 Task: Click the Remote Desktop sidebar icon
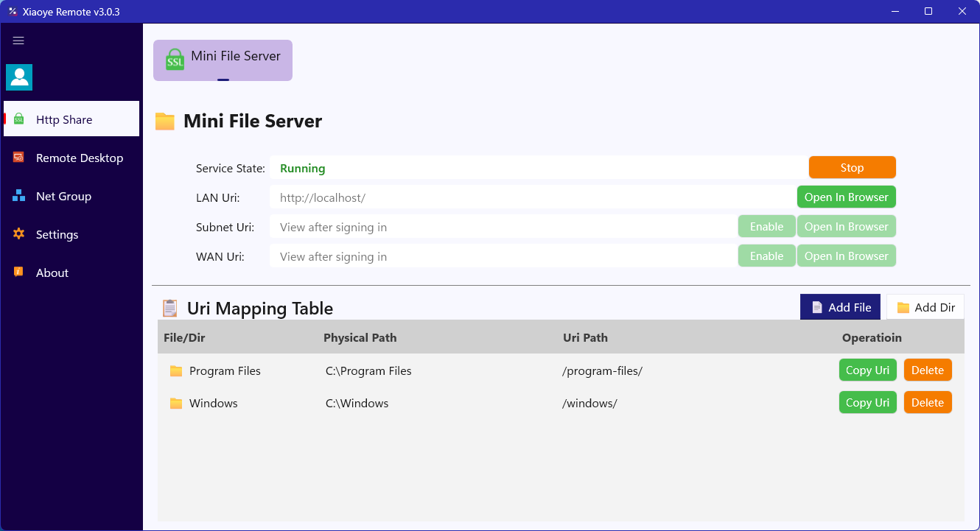(19, 158)
